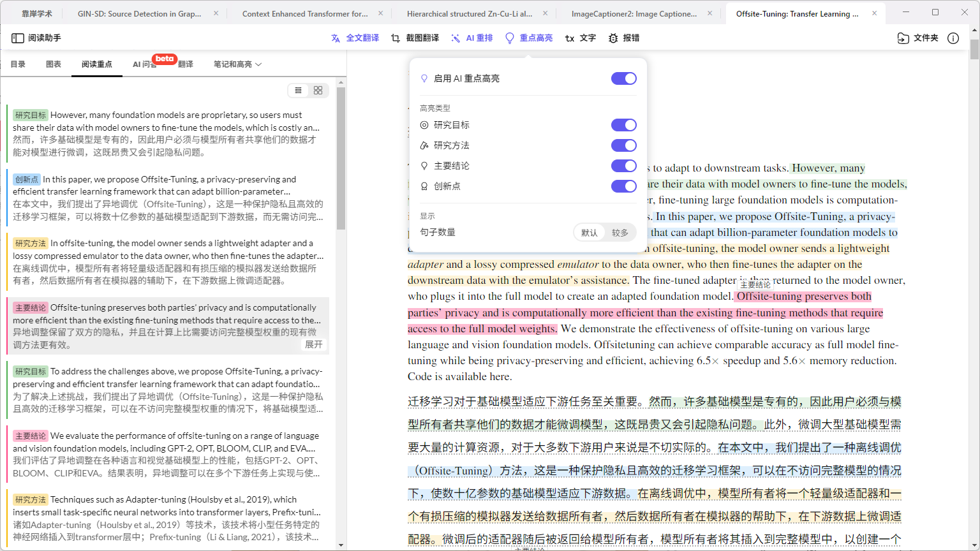Minimize the application window
Image resolution: width=980 pixels, height=551 pixels.
coord(906,12)
